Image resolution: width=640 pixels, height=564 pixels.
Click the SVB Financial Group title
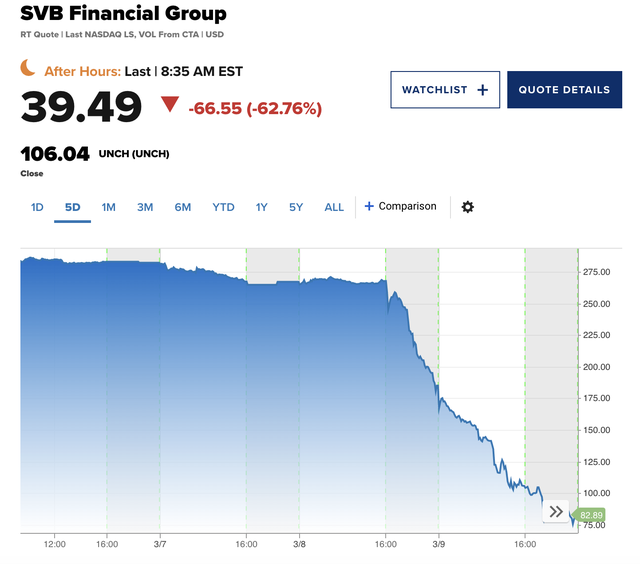pos(123,14)
